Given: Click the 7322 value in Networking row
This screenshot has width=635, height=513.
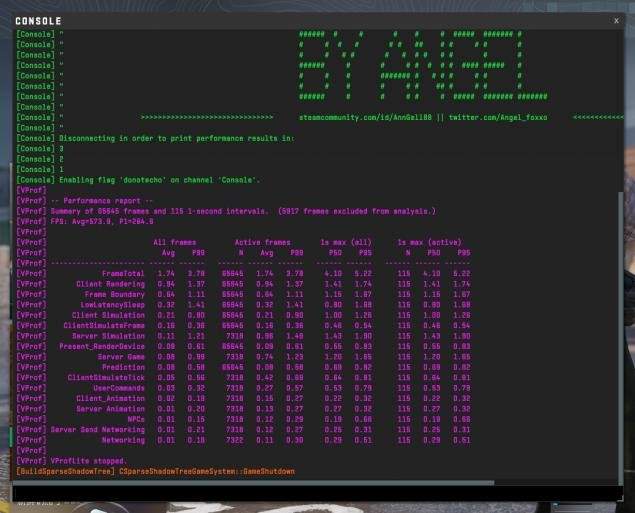Looking at the screenshot, I should click(235, 440).
